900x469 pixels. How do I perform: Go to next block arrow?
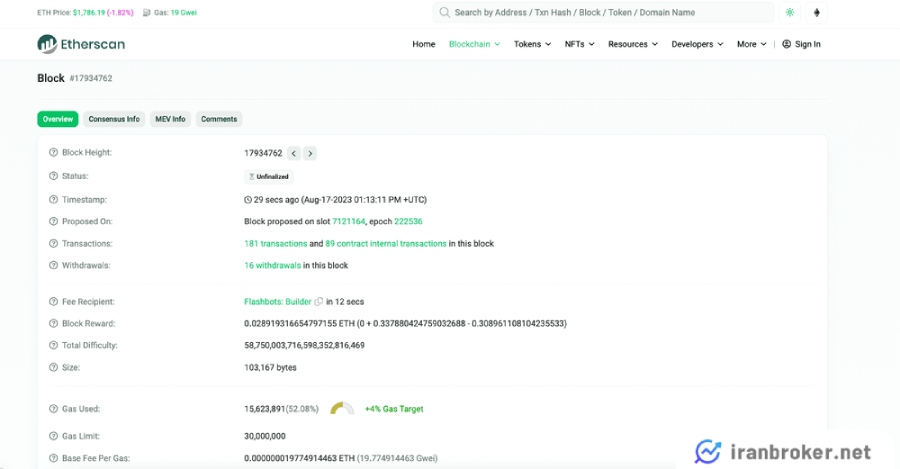[310, 153]
